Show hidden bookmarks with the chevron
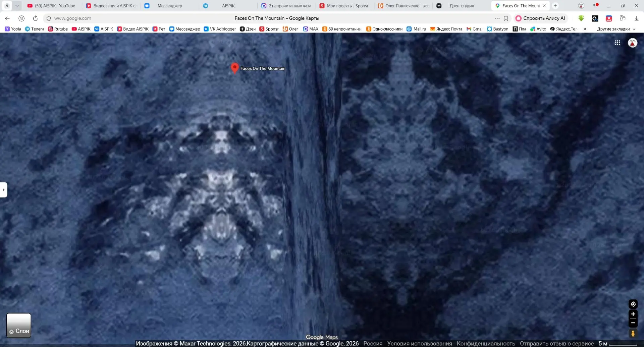This screenshot has height=347, width=644. coord(585,29)
